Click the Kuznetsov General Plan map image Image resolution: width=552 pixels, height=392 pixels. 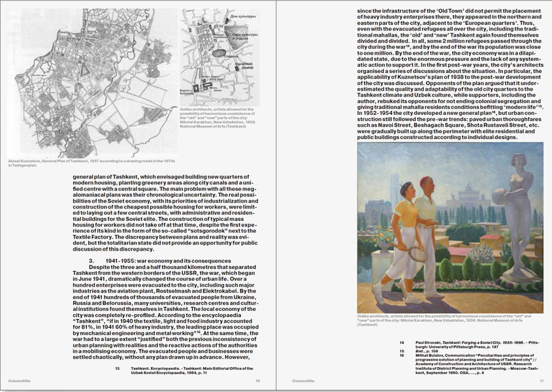[91, 82]
